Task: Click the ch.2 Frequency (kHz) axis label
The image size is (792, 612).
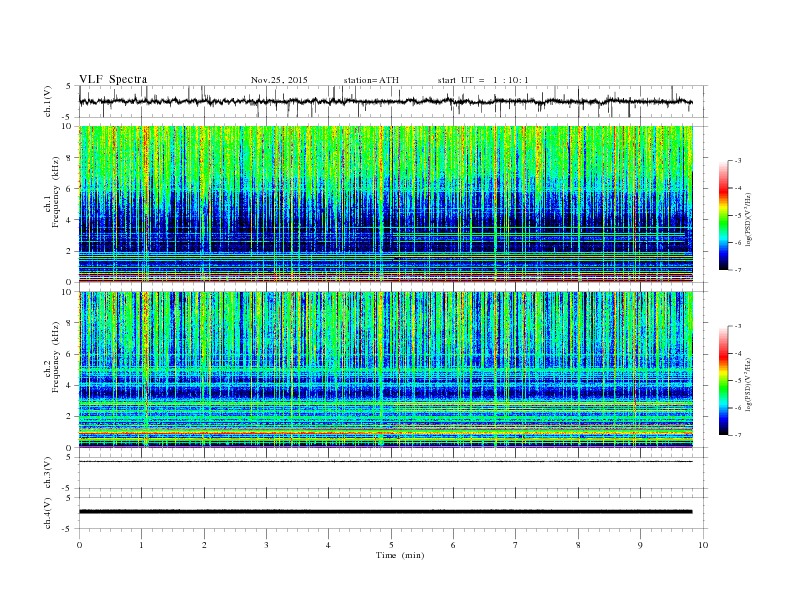Action: [52, 356]
